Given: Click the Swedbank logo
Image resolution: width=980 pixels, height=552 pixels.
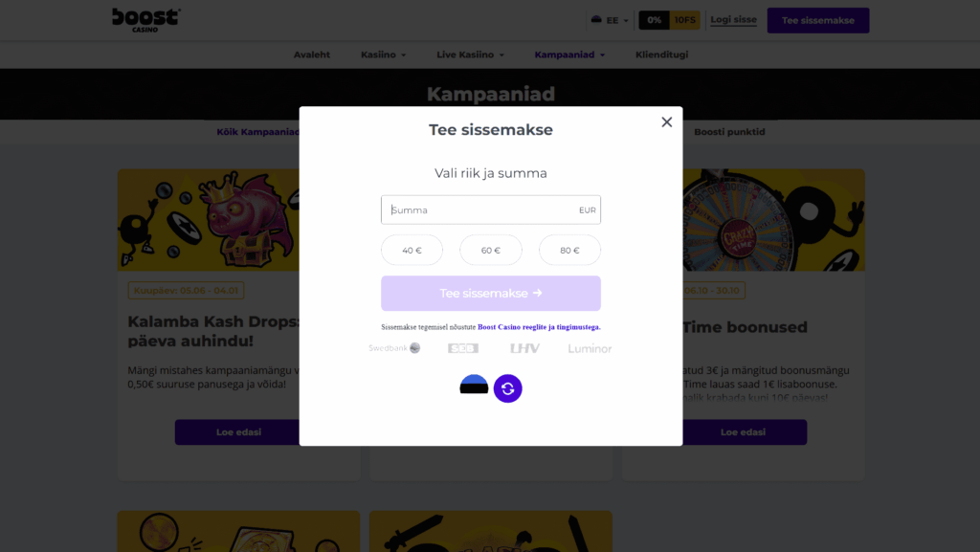Looking at the screenshot, I should pyautogui.click(x=394, y=348).
